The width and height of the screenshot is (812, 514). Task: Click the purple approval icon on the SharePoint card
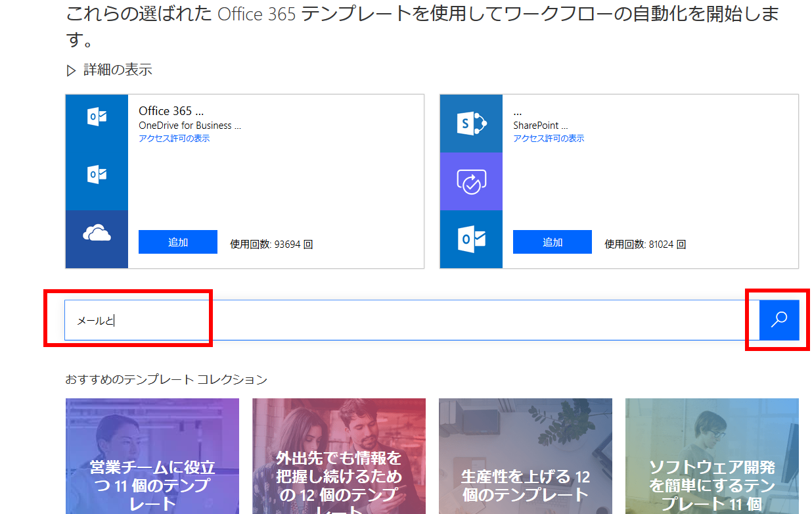471,181
